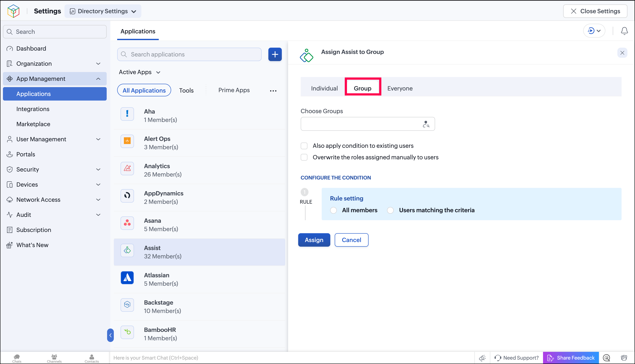Open the BambooHR application icon
This screenshot has width=635, height=364.
(x=127, y=332)
